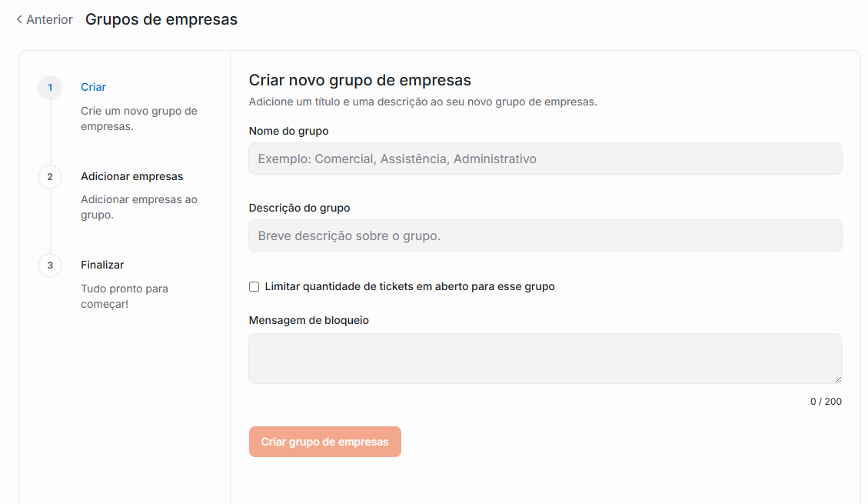Open the Finalizar step label
868x504 pixels.
102,265
